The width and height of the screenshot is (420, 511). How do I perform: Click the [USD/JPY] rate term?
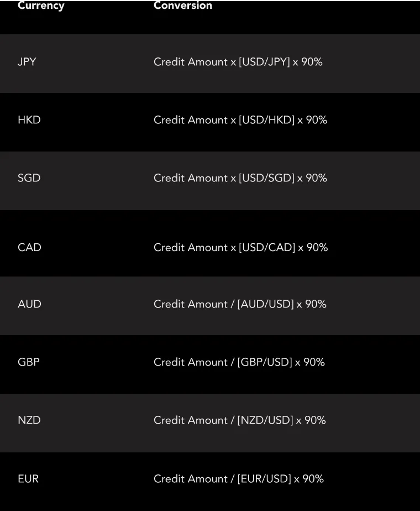point(264,62)
